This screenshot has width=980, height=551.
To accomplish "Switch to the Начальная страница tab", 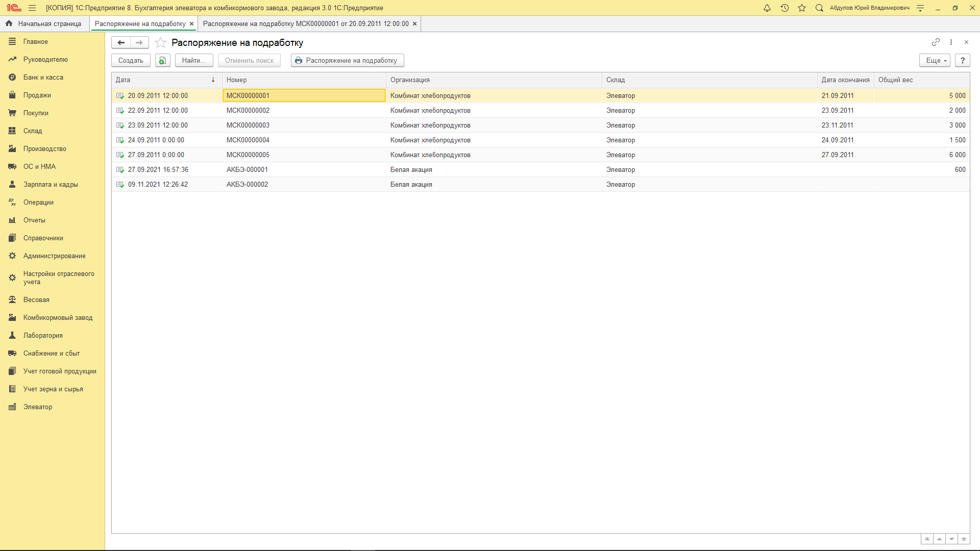I will coord(44,24).
